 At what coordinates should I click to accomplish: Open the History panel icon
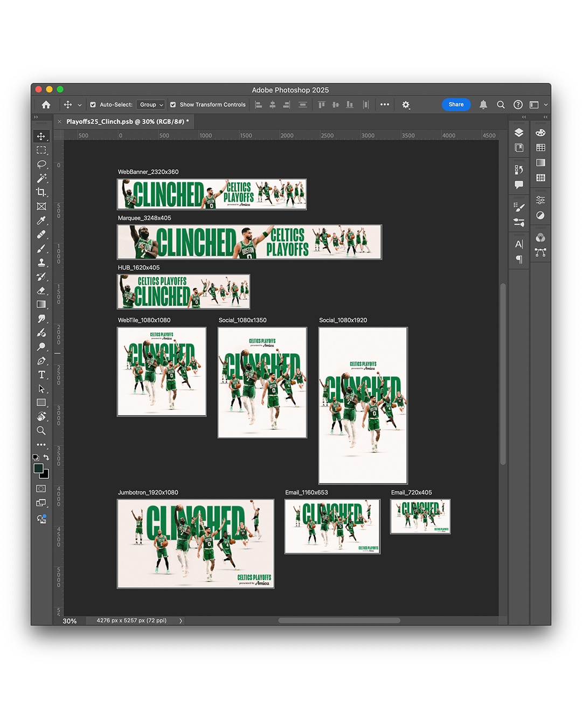click(x=519, y=170)
